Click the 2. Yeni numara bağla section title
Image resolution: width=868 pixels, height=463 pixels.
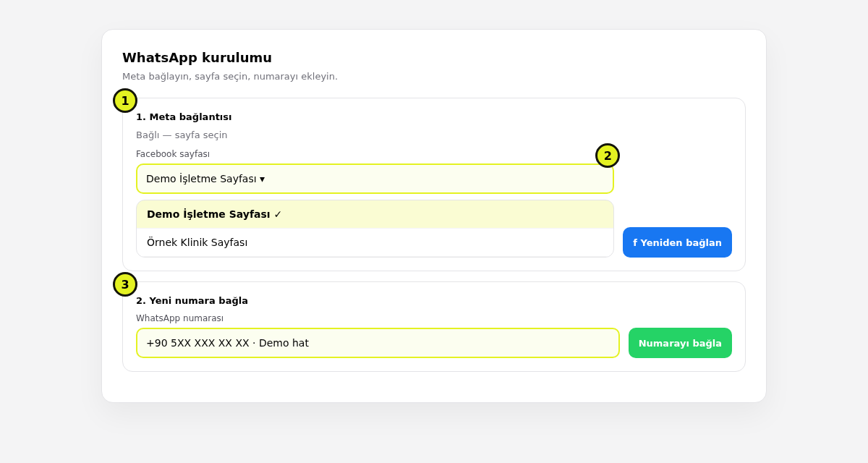coord(192,301)
